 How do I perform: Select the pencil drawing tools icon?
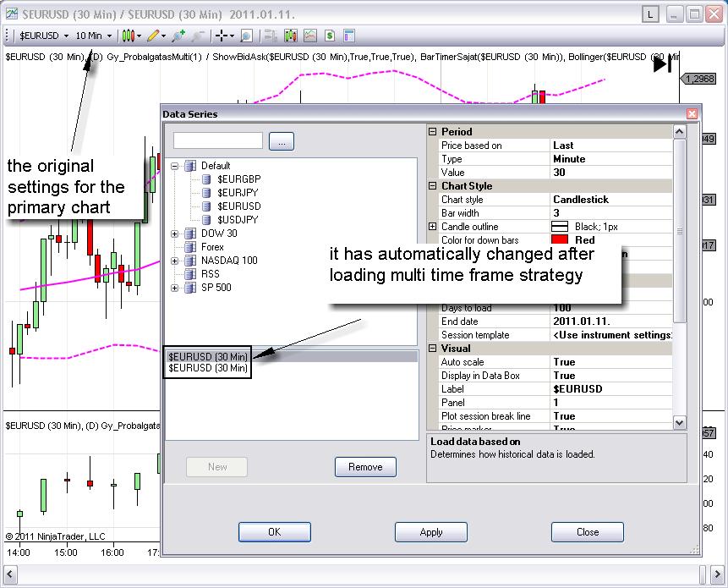pyautogui.click(x=153, y=36)
